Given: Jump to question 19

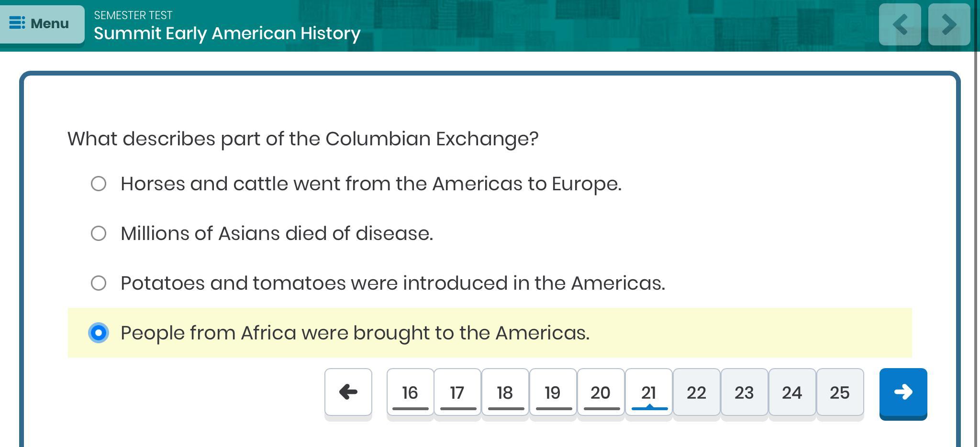Looking at the screenshot, I should (x=553, y=392).
